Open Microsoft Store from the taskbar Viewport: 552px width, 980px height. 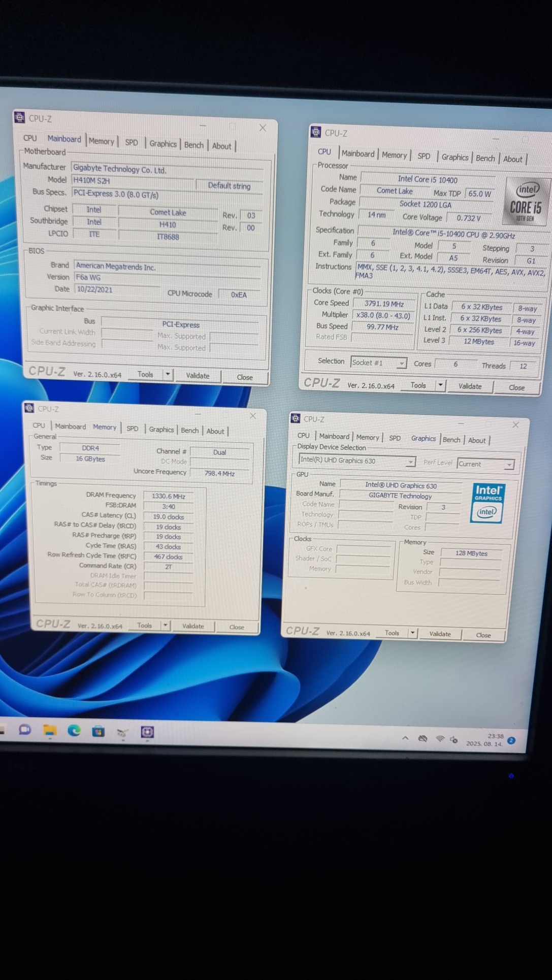tap(99, 731)
